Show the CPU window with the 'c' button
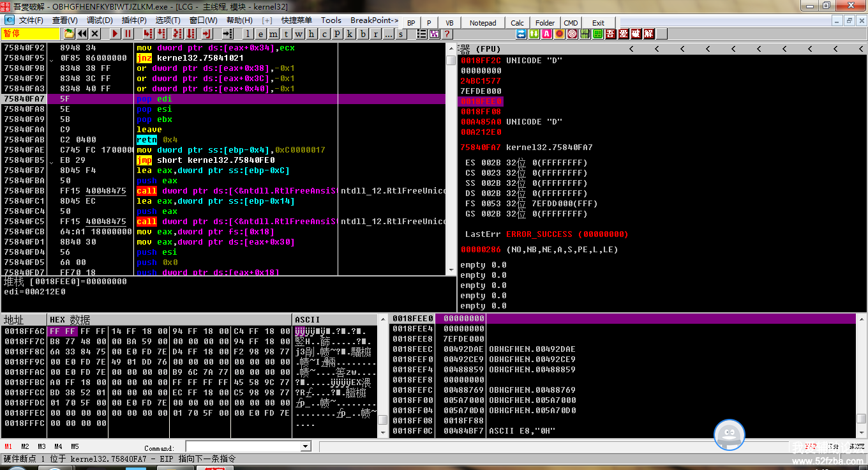 324,33
